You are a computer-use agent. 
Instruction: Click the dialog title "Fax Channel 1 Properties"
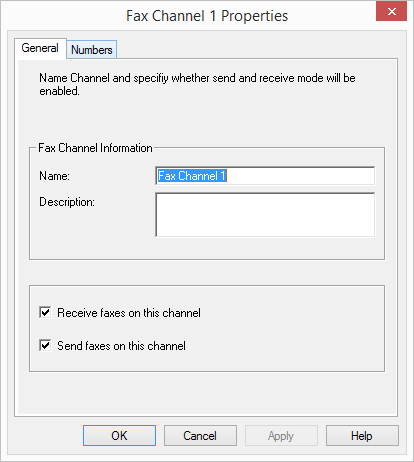coord(207,16)
